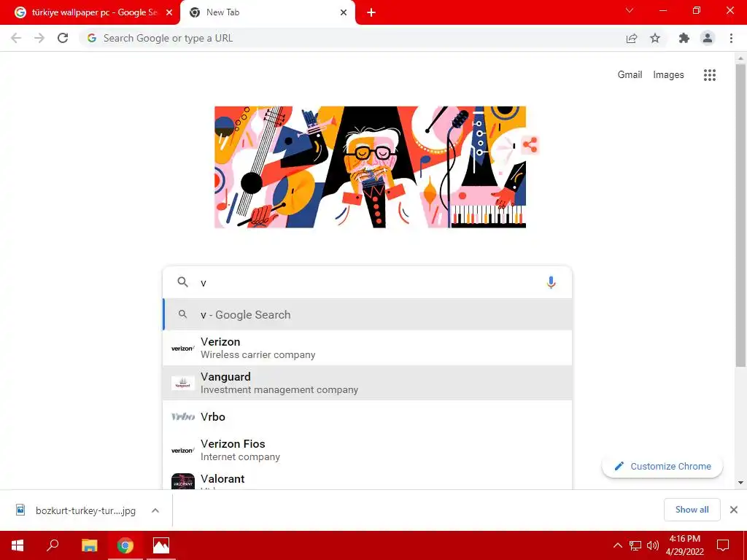The image size is (747, 560).
Task: Select 'v - Google Search' suggestion
Action: (x=368, y=314)
